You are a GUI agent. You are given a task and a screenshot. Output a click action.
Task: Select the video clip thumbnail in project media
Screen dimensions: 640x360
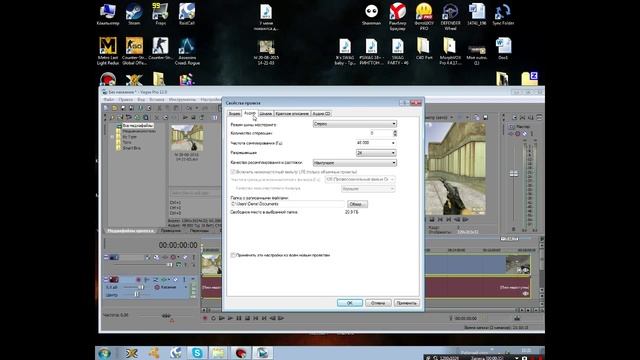[x=187, y=138]
